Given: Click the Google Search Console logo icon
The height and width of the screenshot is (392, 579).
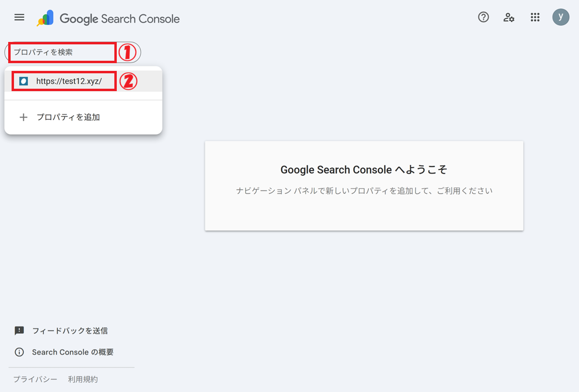Looking at the screenshot, I should (x=45, y=18).
